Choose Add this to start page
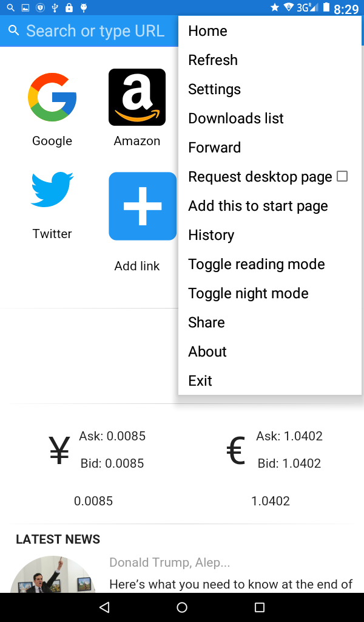Viewport: 364px width, 622px height. coord(258,206)
